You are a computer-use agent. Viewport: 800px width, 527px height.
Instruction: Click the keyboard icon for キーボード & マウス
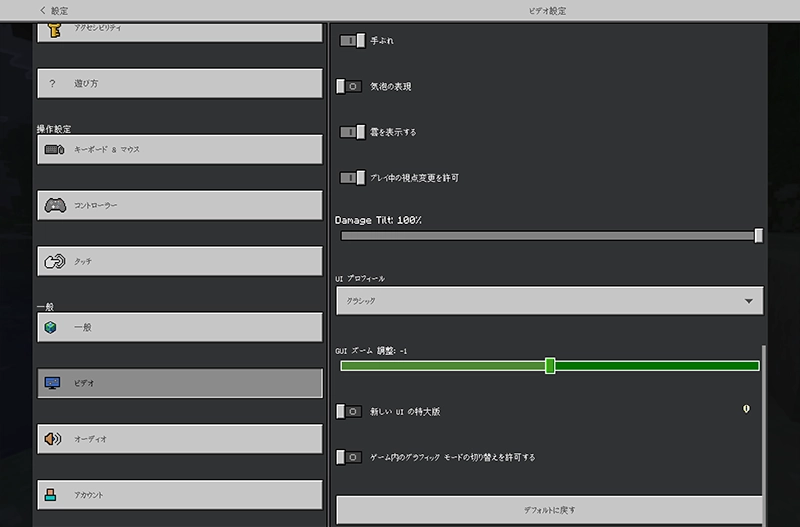[54, 149]
